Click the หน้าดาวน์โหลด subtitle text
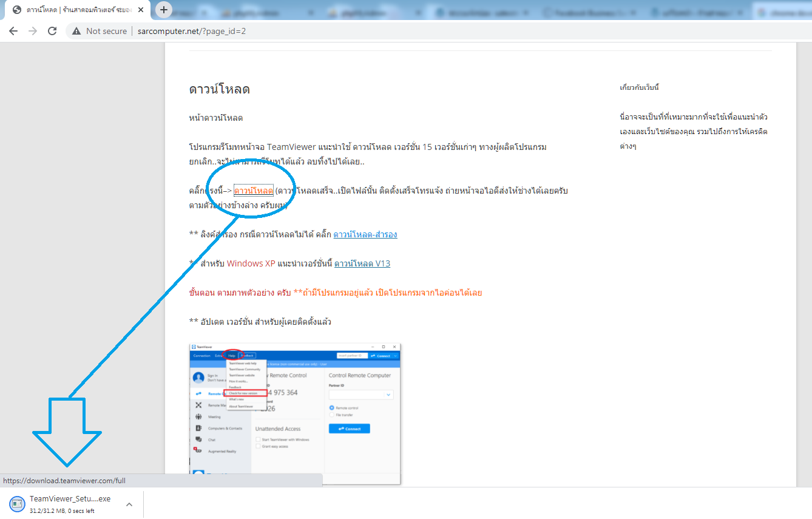This screenshot has width=812, height=519. coord(216,118)
